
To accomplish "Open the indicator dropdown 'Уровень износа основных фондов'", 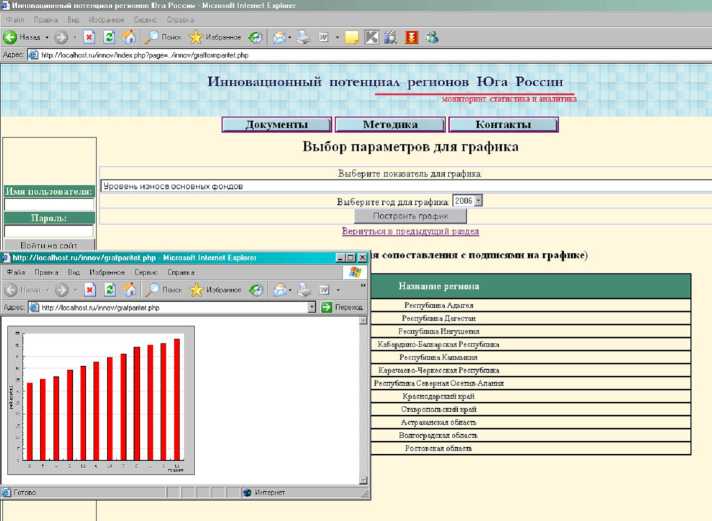I will tap(400, 186).
